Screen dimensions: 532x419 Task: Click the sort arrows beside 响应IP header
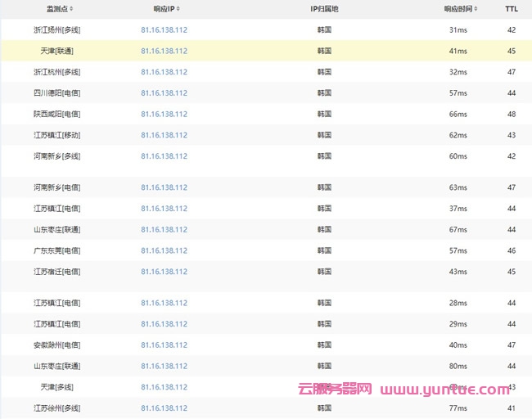178,9
